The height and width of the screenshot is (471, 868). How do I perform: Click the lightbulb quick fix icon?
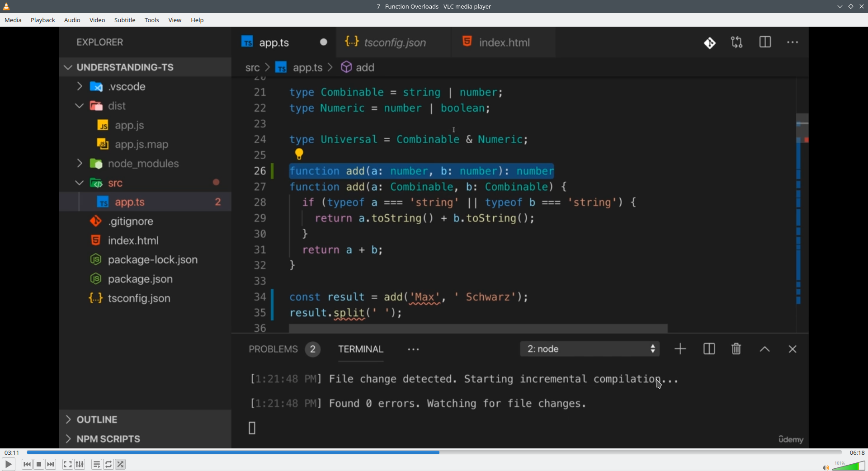pyautogui.click(x=299, y=155)
